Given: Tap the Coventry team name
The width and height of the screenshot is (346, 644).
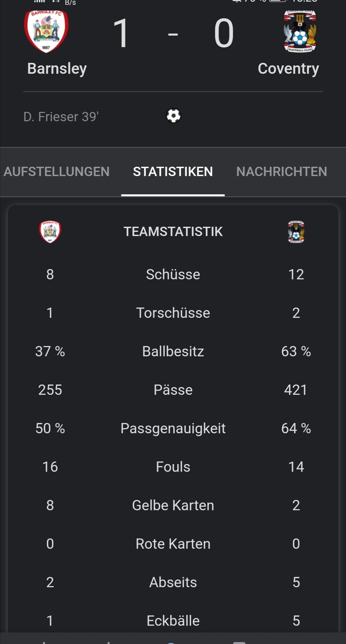Looking at the screenshot, I should pyautogui.click(x=288, y=69).
